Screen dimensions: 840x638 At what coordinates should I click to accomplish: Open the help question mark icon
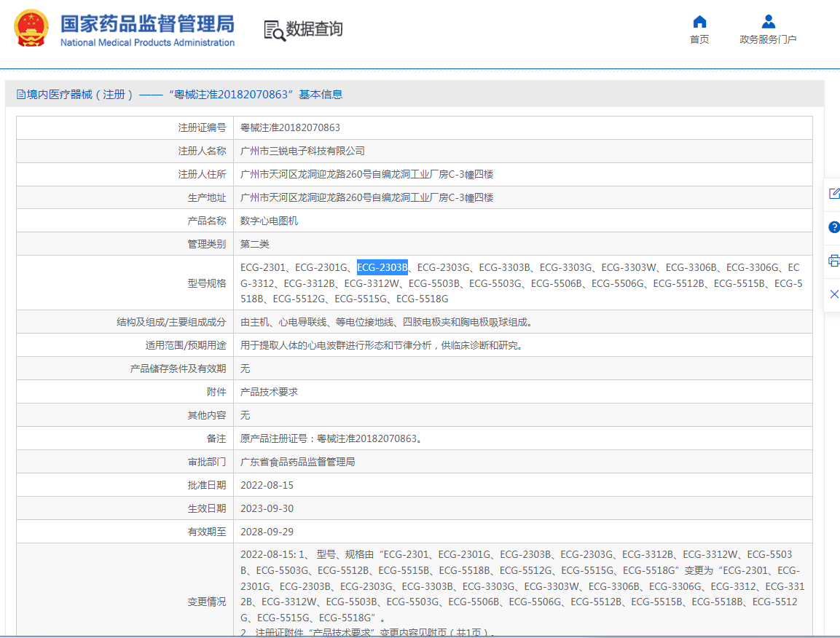point(834,227)
